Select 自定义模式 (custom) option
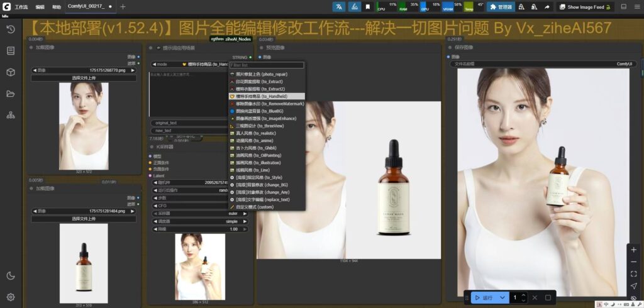The height and width of the screenshot is (308, 644). tap(267, 207)
